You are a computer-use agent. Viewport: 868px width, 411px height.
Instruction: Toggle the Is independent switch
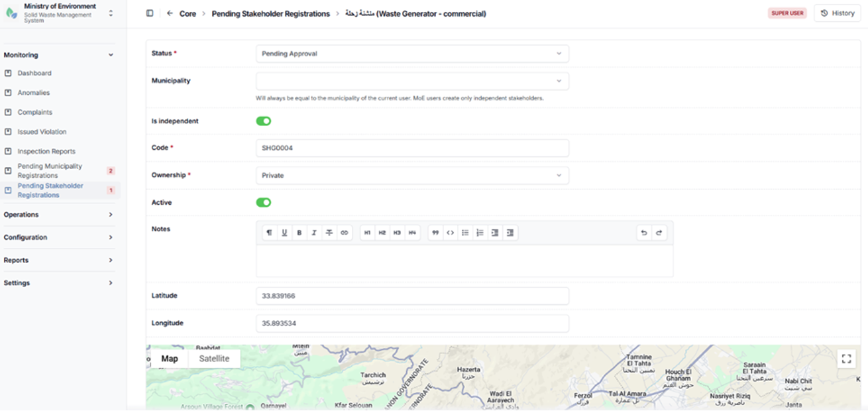click(264, 121)
